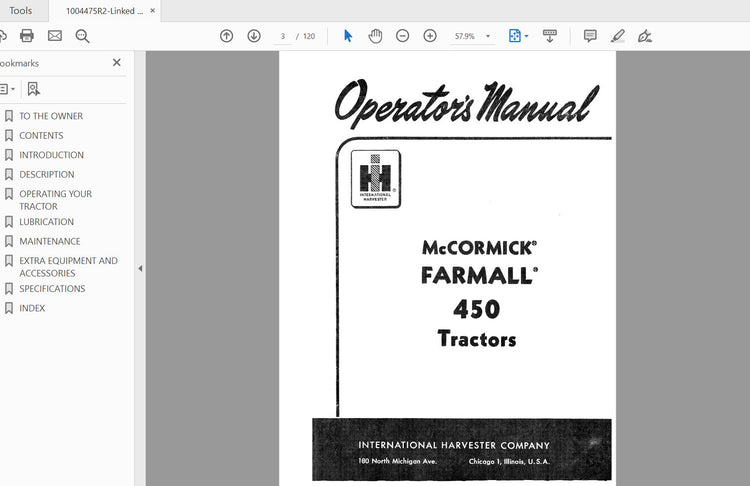Collapse the navigation pane with side arrow

(140, 268)
